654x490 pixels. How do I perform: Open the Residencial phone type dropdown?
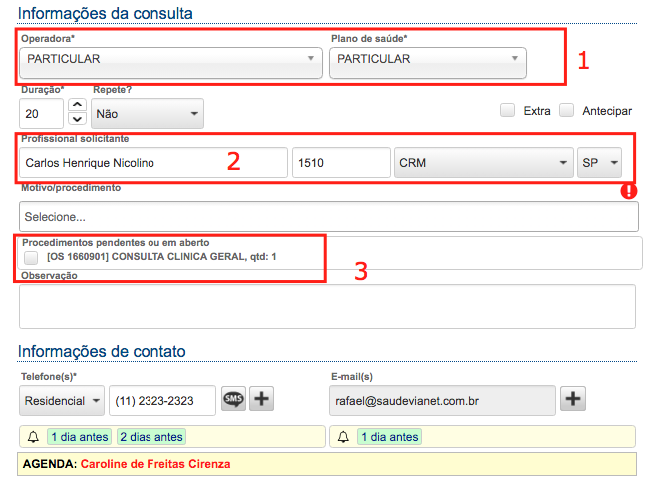[x=62, y=401]
